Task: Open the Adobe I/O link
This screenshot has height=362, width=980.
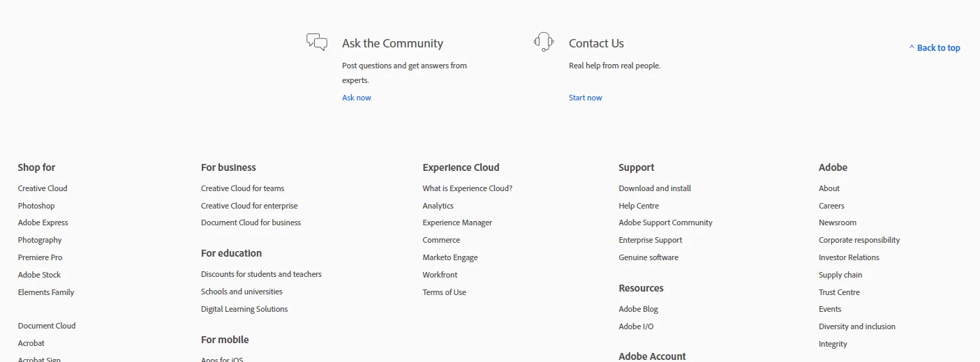Action: click(636, 326)
